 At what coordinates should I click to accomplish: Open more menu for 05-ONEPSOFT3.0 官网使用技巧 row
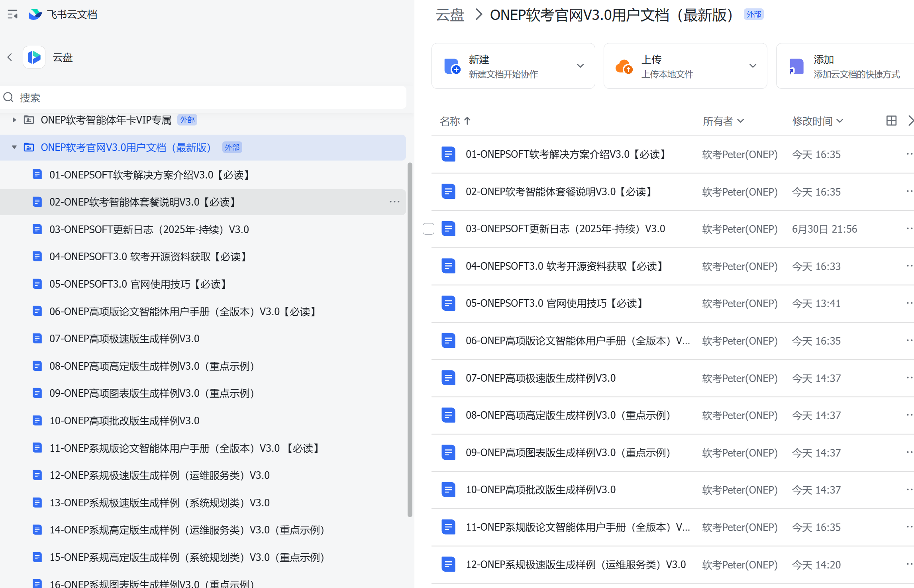[x=909, y=303]
